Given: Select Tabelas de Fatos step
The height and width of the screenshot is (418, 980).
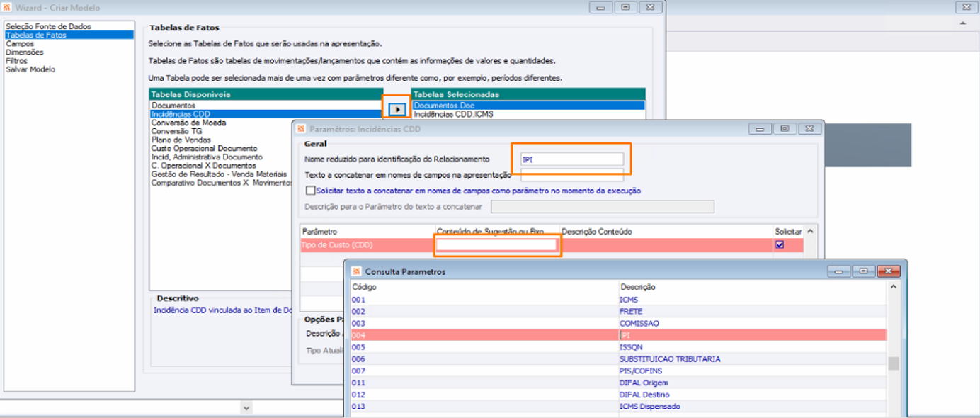Looking at the screenshot, I should 69,35.
